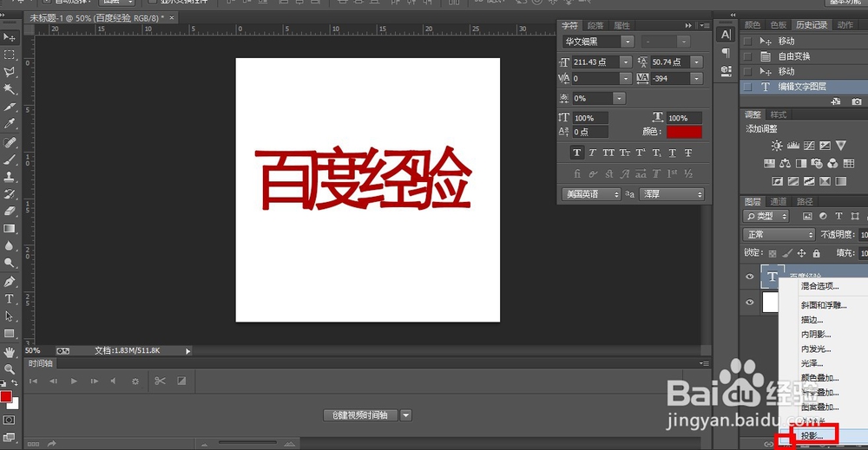Screen dimensions: 868x450
Task: Toggle superscript text style
Action: pyautogui.click(x=641, y=153)
